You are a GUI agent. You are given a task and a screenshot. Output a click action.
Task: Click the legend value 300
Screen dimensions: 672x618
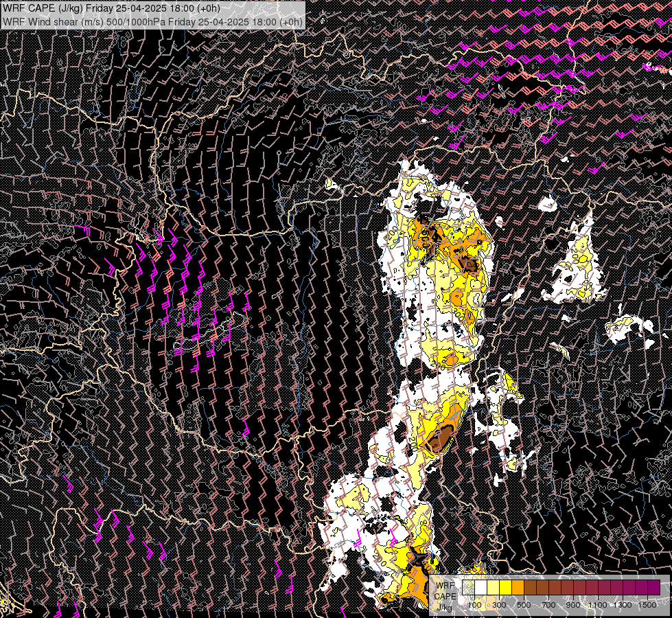(499, 605)
